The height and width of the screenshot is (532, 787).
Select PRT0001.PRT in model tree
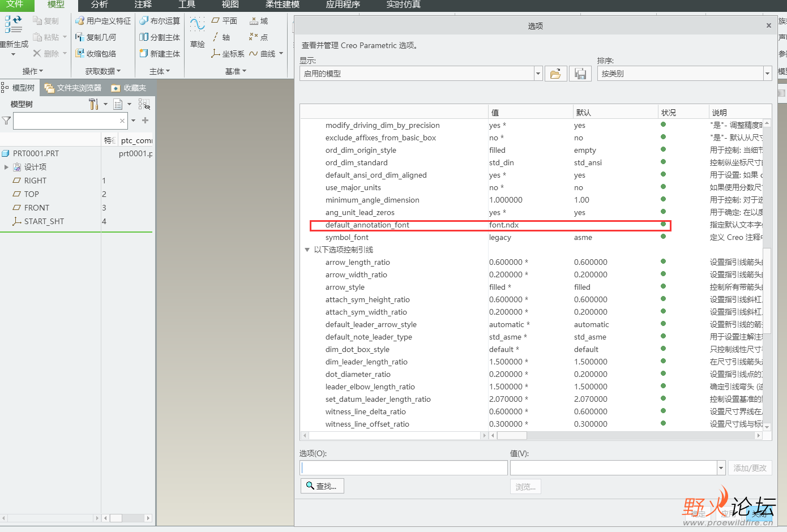[x=36, y=153]
